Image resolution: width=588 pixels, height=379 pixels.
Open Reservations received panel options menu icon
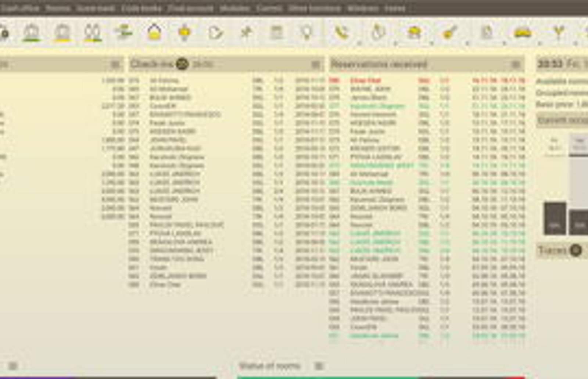(516, 65)
